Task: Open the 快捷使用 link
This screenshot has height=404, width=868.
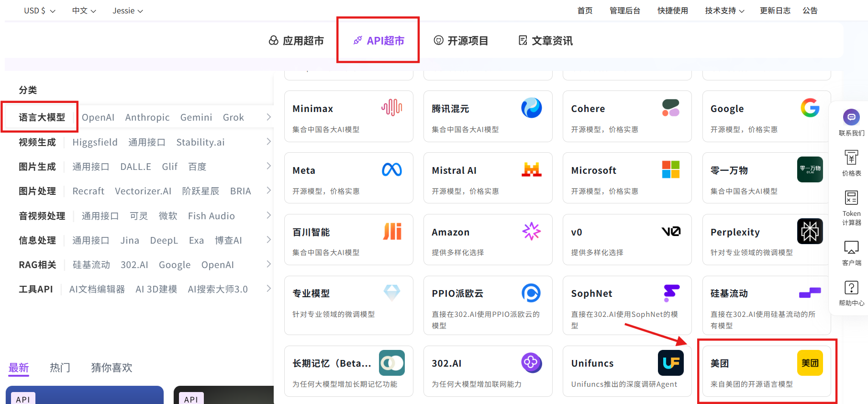Action: pyautogui.click(x=672, y=11)
